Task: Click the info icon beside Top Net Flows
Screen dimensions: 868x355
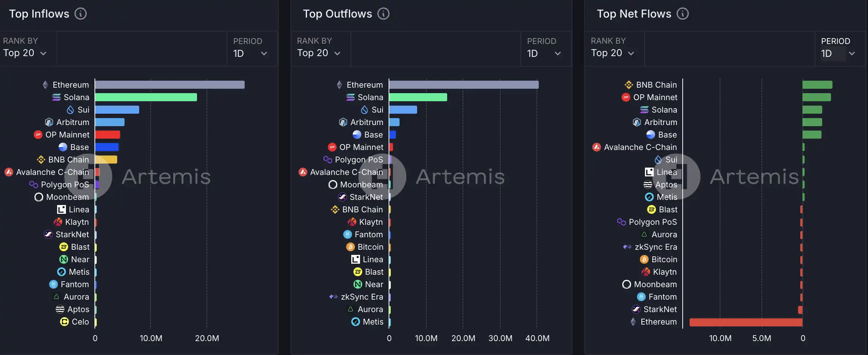Action: (x=683, y=14)
